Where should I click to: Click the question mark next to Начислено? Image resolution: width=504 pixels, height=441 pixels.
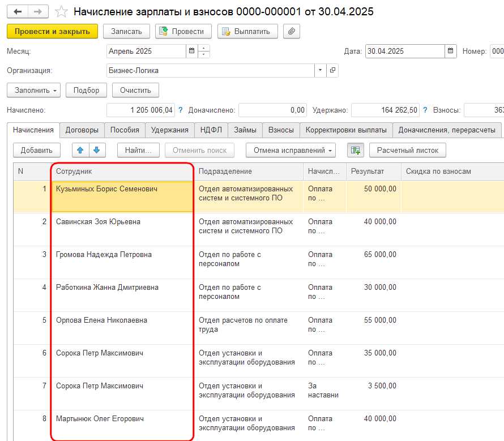point(180,110)
